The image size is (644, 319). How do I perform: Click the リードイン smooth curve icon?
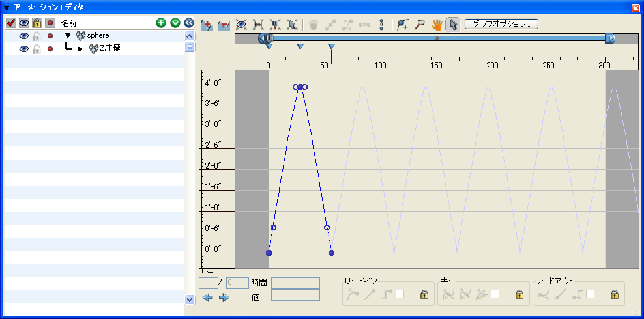pyautogui.click(x=353, y=294)
